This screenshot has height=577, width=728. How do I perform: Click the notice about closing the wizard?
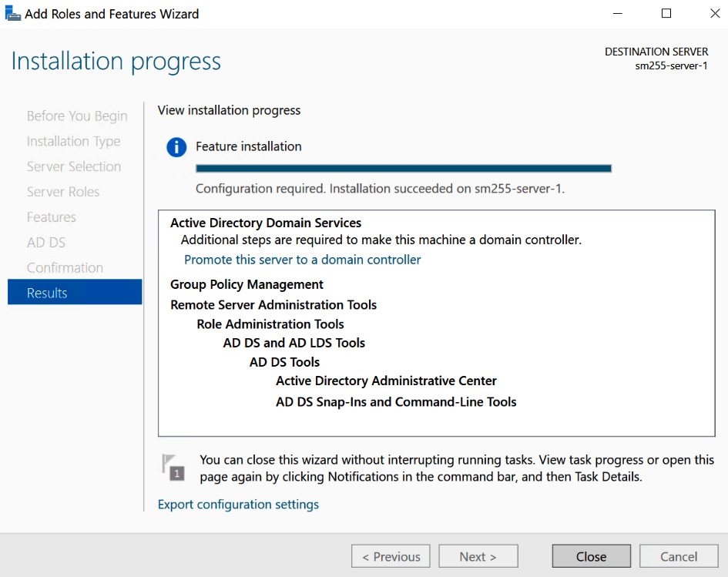click(x=457, y=468)
